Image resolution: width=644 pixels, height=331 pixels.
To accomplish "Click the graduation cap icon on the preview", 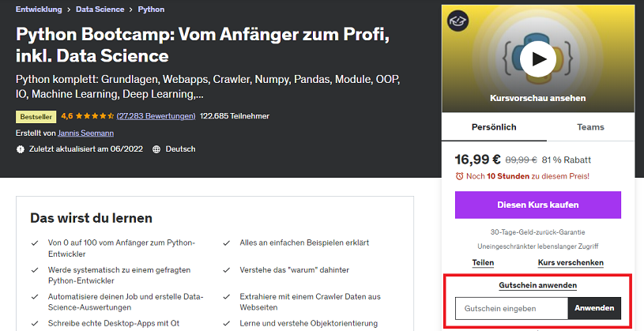I will click(458, 20).
